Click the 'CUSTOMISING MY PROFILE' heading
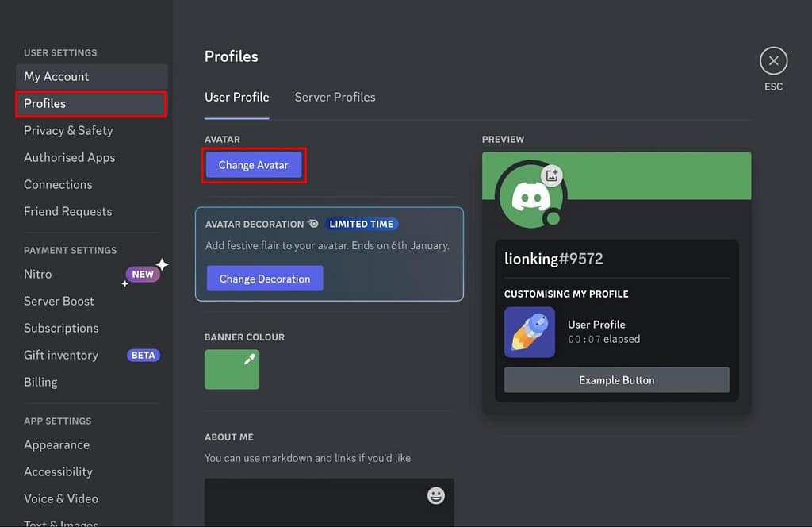Screen dimensions: 812x527 (566, 294)
